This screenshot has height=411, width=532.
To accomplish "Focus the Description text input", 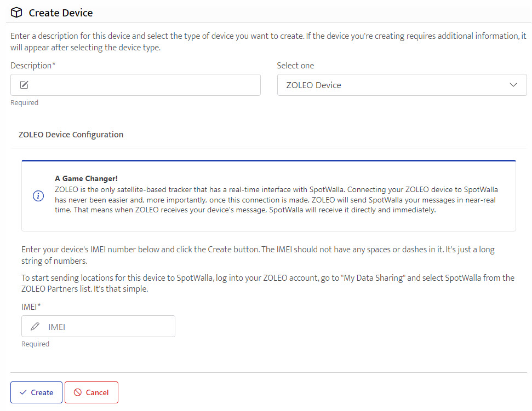I will [142, 85].
